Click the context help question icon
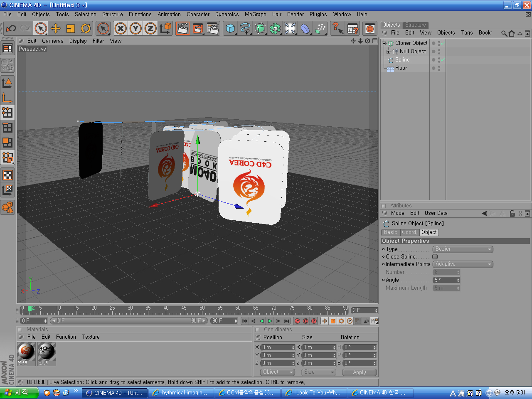 click(x=337, y=29)
